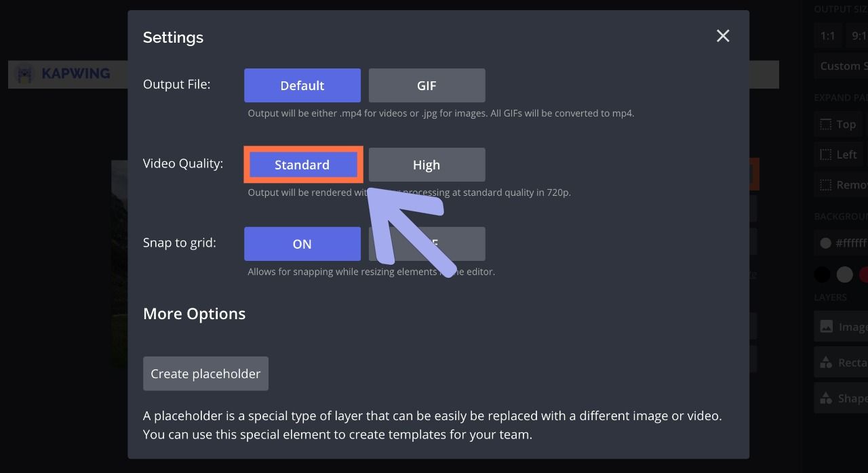Click the Create placeholder button
Screen dimensions: 868x473
pos(205,373)
